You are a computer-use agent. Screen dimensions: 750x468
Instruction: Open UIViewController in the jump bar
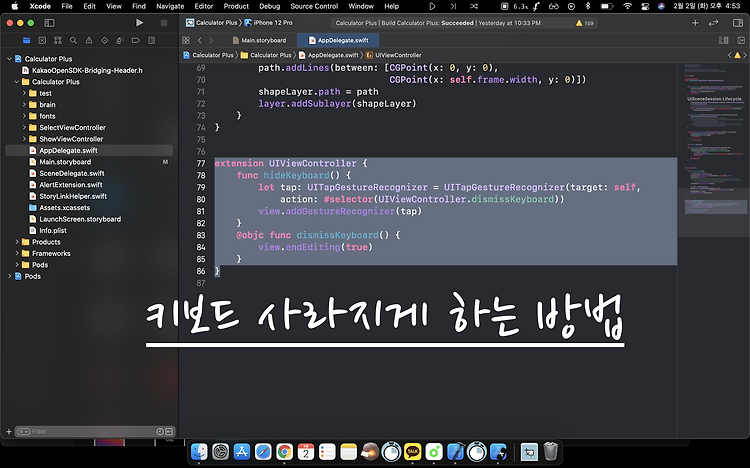[x=394, y=55]
